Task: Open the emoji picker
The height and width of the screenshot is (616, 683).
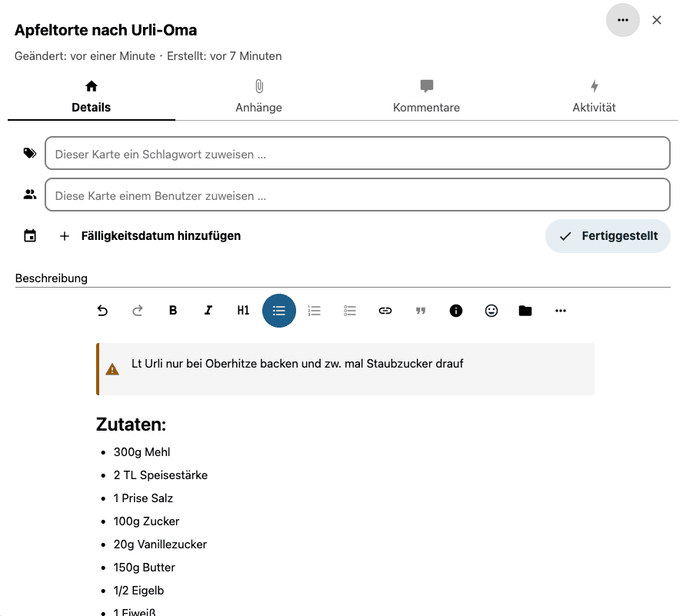Action: point(491,311)
